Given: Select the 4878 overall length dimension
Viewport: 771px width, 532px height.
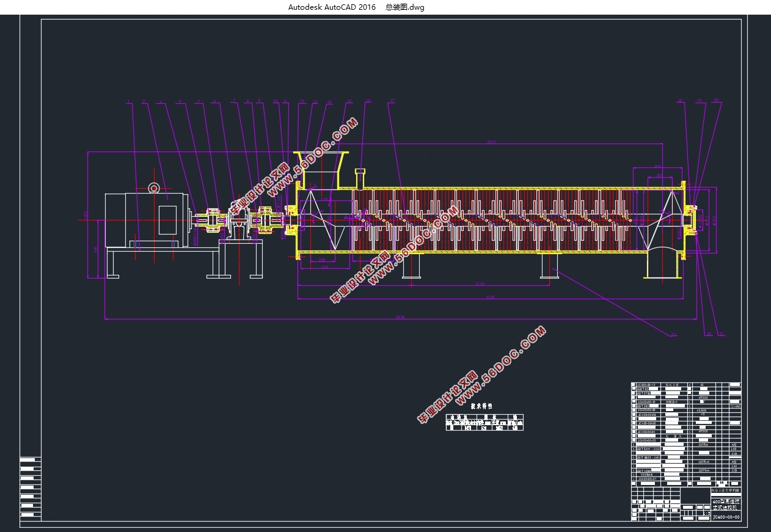Looking at the screenshot, I should coord(401,317).
